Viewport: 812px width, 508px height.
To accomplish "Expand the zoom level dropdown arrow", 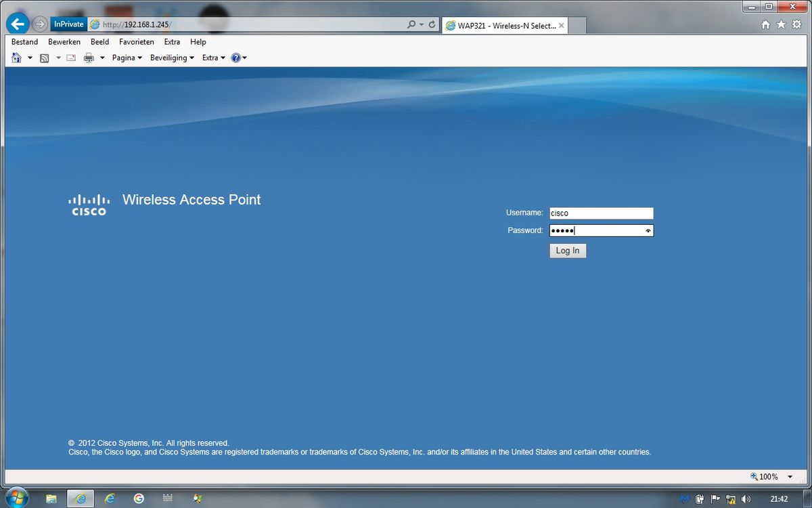I will [790, 477].
